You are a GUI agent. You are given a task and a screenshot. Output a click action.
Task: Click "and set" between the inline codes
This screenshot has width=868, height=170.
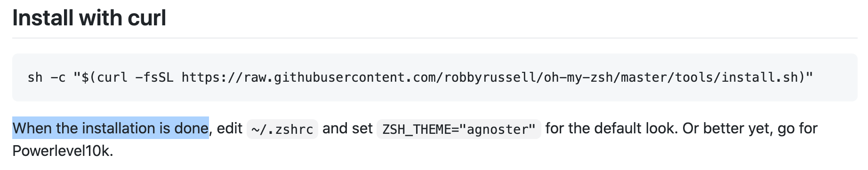pyautogui.click(x=347, y=128)
